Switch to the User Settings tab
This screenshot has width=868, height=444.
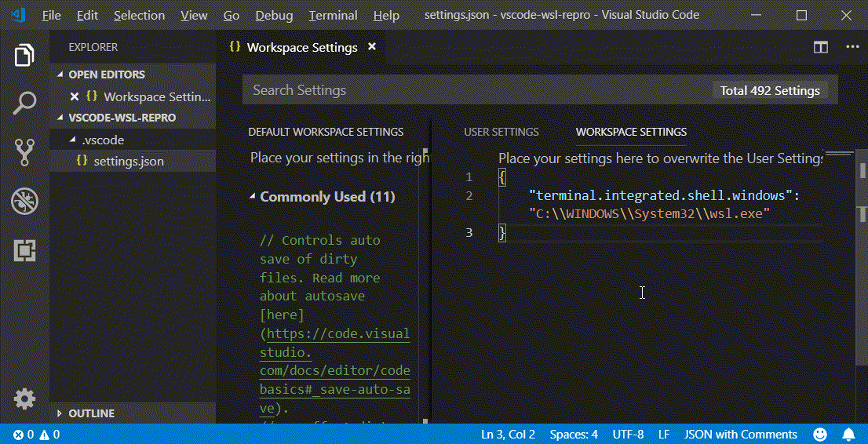[x=501, y=132]
